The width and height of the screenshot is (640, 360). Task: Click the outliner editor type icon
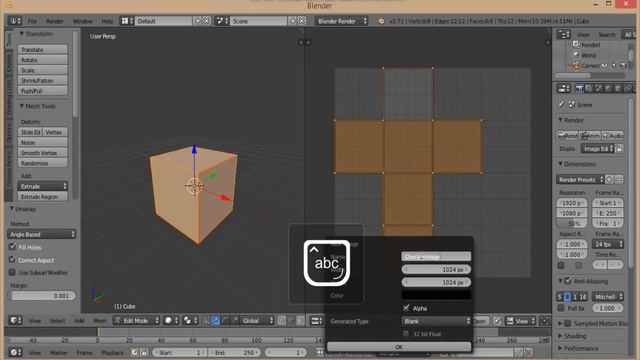coord(564,34)
